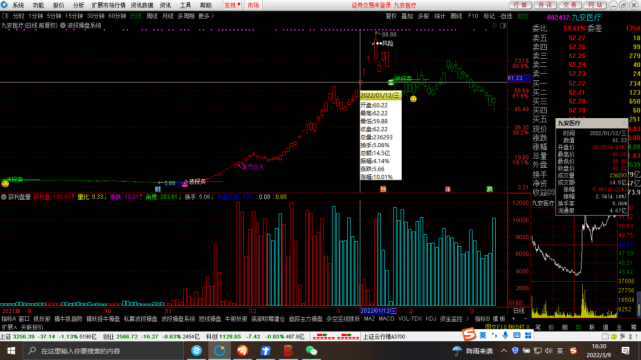Click the diamond icon atop chart
The height and width of the screenshot is (360, 641).
[495, 25]
